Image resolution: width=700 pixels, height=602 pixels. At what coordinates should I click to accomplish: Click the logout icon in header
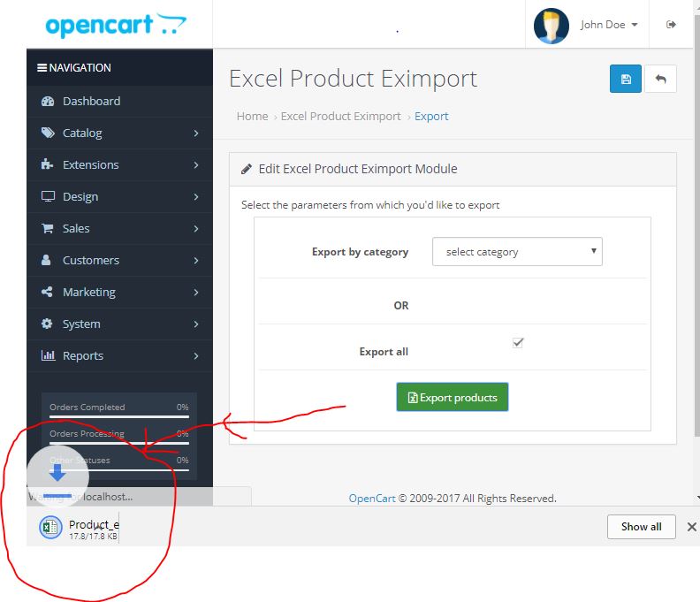pos(671,25)
